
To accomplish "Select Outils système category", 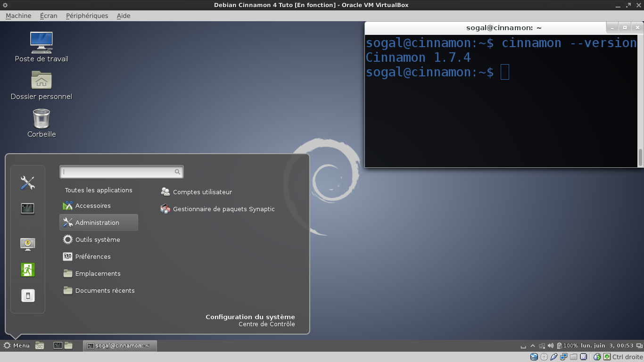I will click(x=98, y=239).
